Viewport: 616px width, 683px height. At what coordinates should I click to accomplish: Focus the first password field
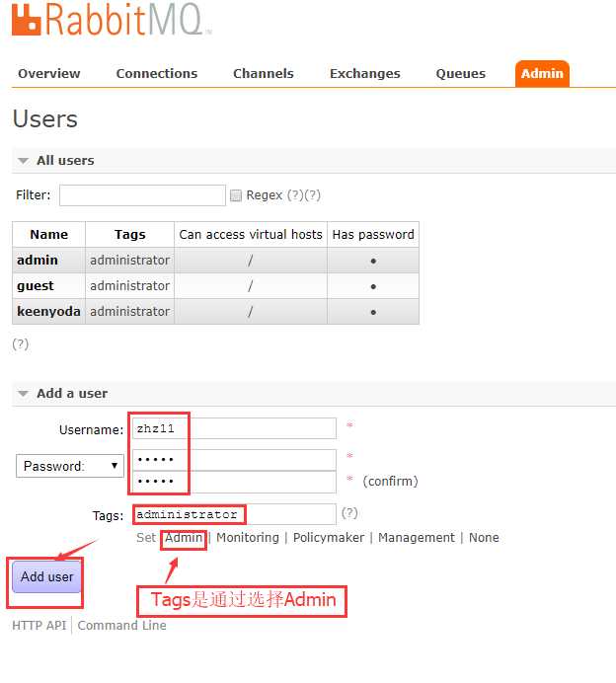tap(234, 460)
